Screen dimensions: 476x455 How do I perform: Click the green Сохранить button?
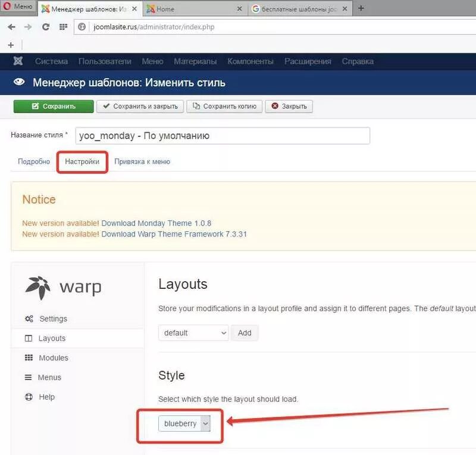[x=54, y=107]
